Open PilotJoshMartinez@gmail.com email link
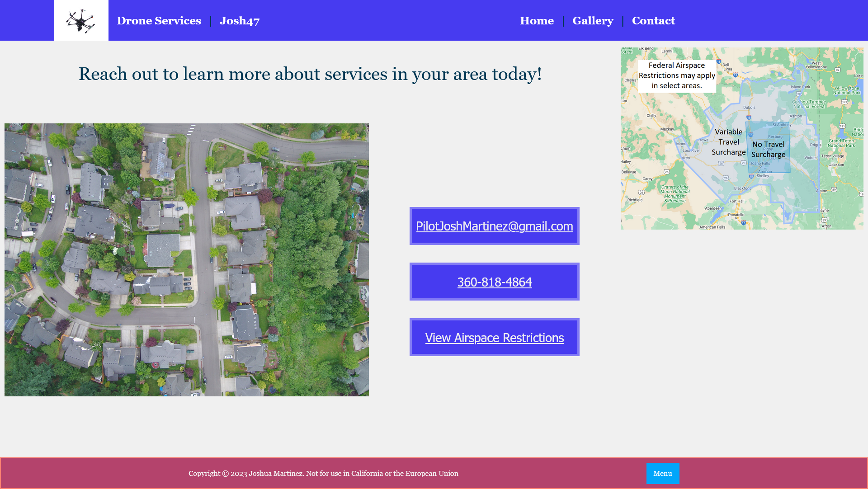The image size is (868, 489). (494, 226)
